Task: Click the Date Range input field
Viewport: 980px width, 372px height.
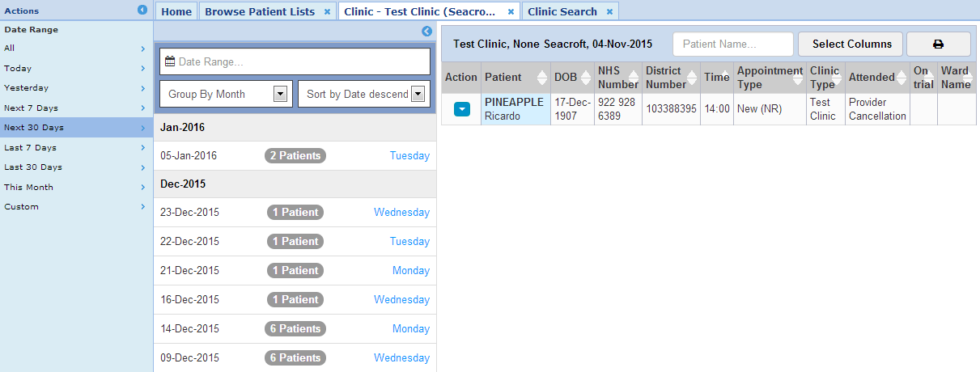Action: tap(295, 61)
